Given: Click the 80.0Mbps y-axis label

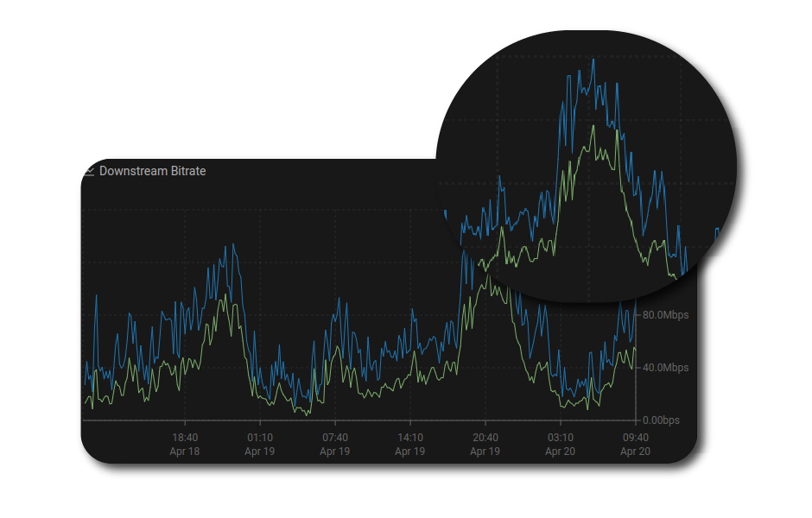Looking at the screenshot, I should [x=665, y=315].
